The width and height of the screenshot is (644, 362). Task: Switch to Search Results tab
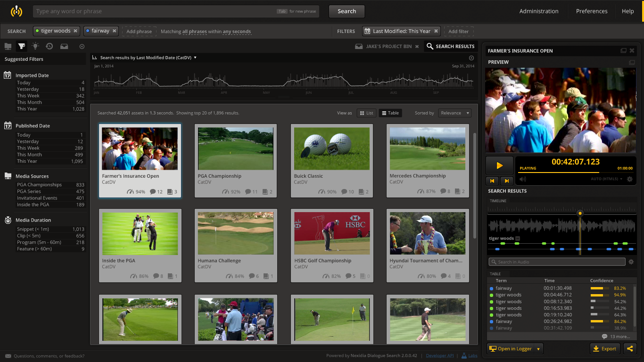point(451,46)
